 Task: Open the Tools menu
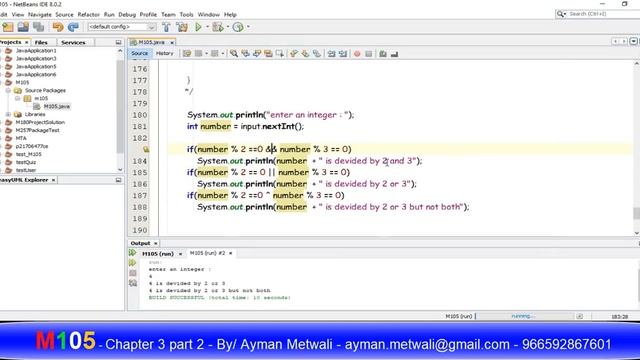[x=186, y=15]
